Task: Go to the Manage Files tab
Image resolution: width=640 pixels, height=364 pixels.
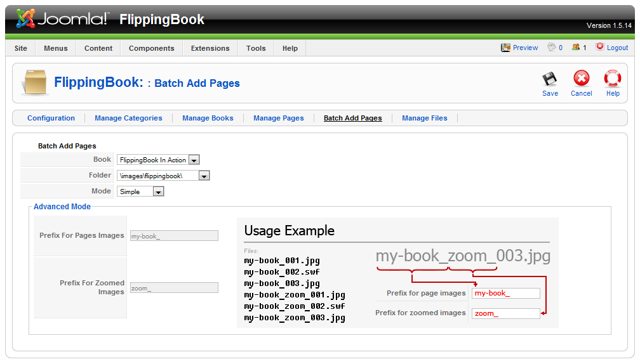Action: [424, 118]
